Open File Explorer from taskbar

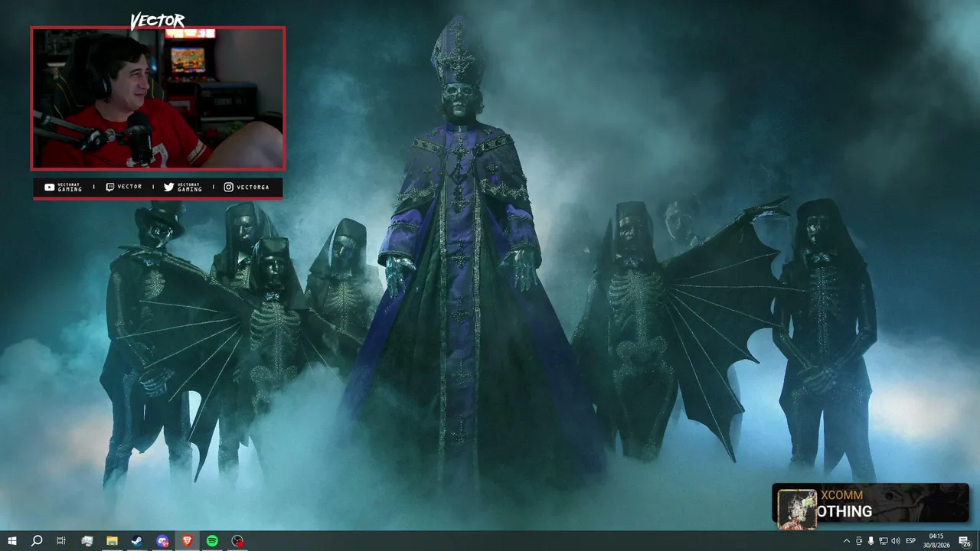click(x=112, y=541)
